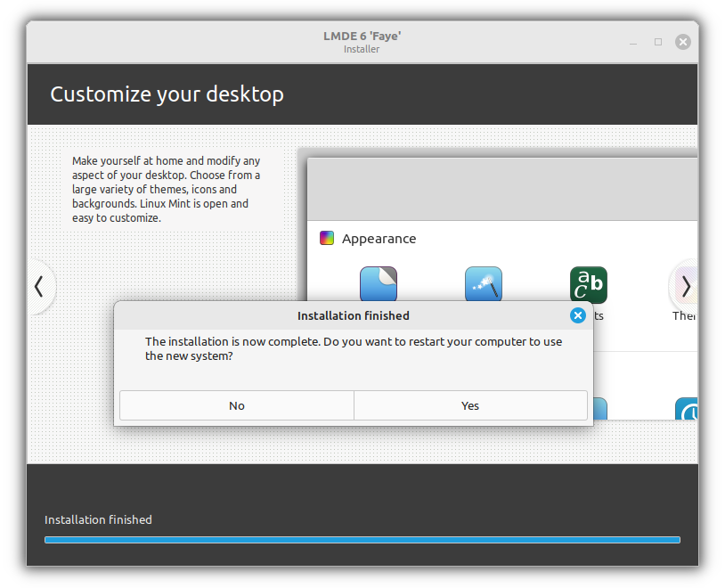Confirm restart by clicking Yes
The image size is (725, 588).
[x=469, y=405]
